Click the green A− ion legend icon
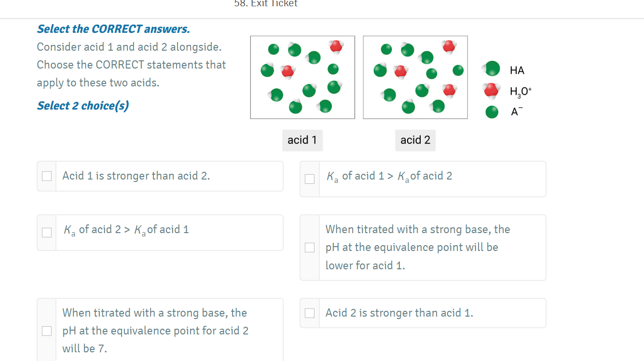 pos(492,112)
